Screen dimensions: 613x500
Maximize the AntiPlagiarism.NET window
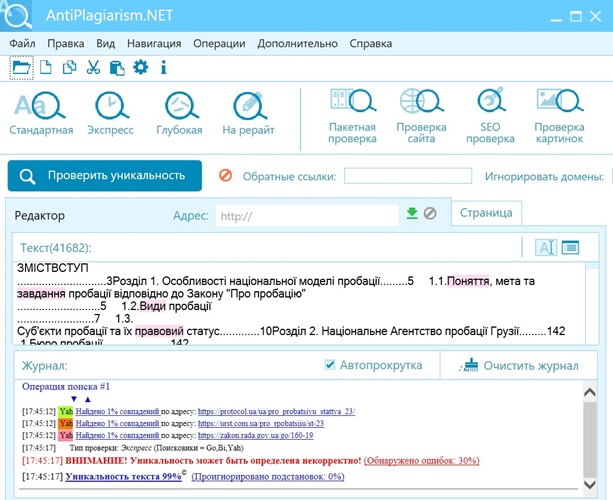point(575,16)
